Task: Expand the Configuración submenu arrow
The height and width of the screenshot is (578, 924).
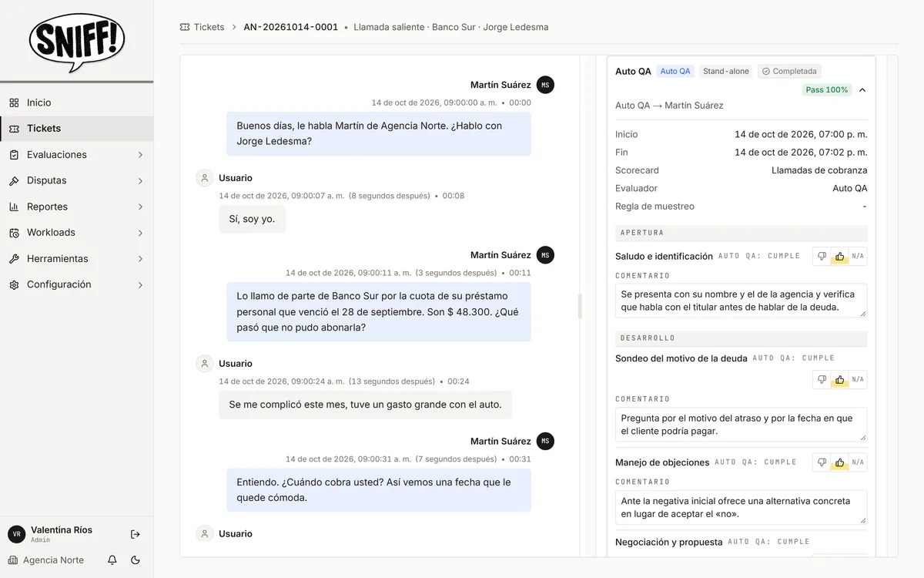Action: tap(140, 284)
